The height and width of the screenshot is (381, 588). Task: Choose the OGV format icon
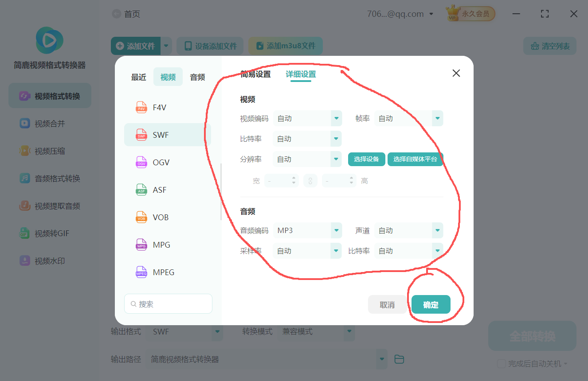141,162
